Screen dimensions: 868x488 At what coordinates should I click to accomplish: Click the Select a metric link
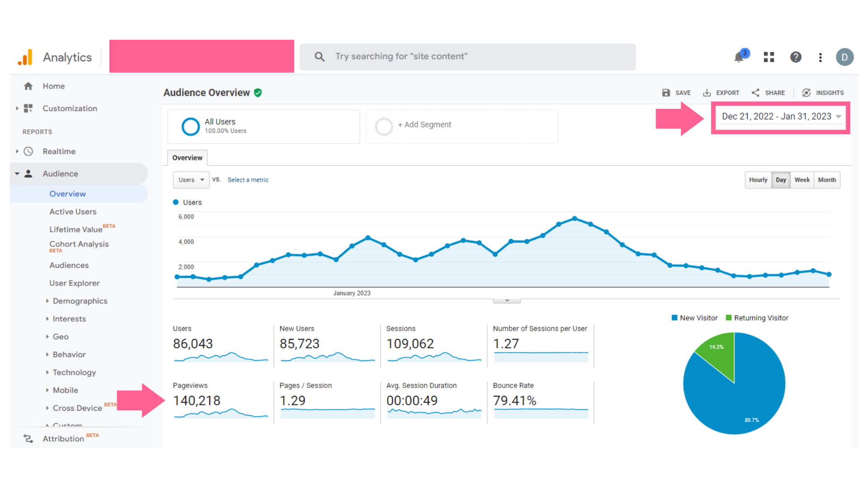tap(248, 180)
